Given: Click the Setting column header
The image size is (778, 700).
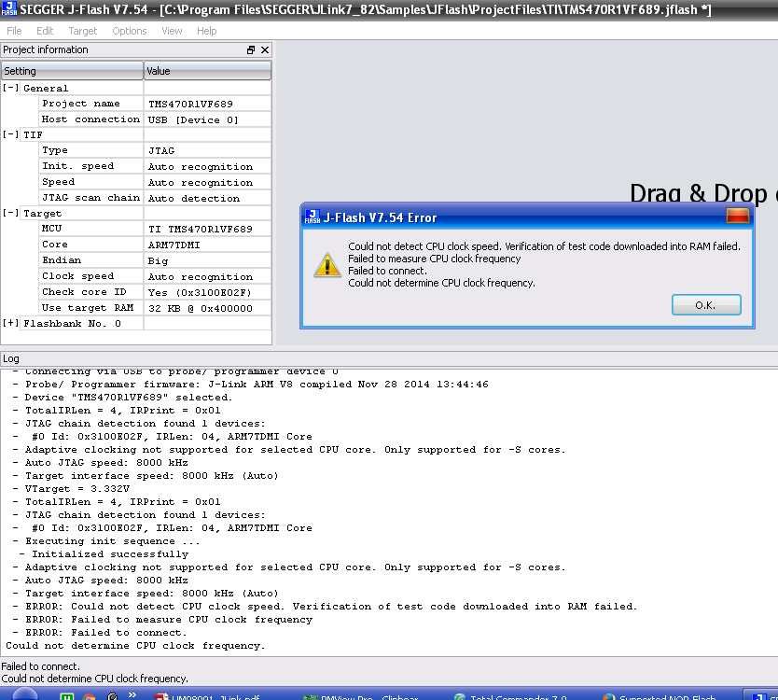Looking at the screenshot, I should 72,71.
